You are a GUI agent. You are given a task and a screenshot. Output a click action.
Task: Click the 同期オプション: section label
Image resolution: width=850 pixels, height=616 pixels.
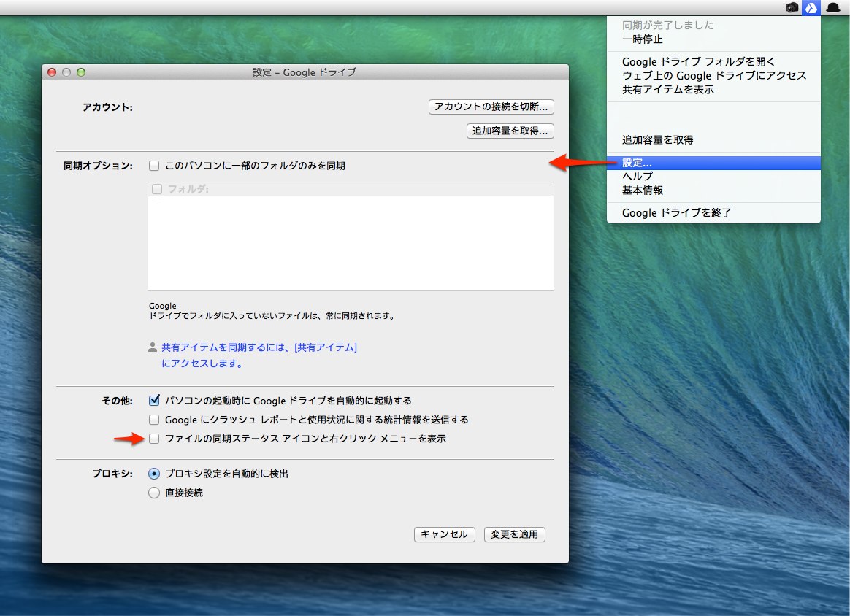pyautogui.click(x=98, y=166)
